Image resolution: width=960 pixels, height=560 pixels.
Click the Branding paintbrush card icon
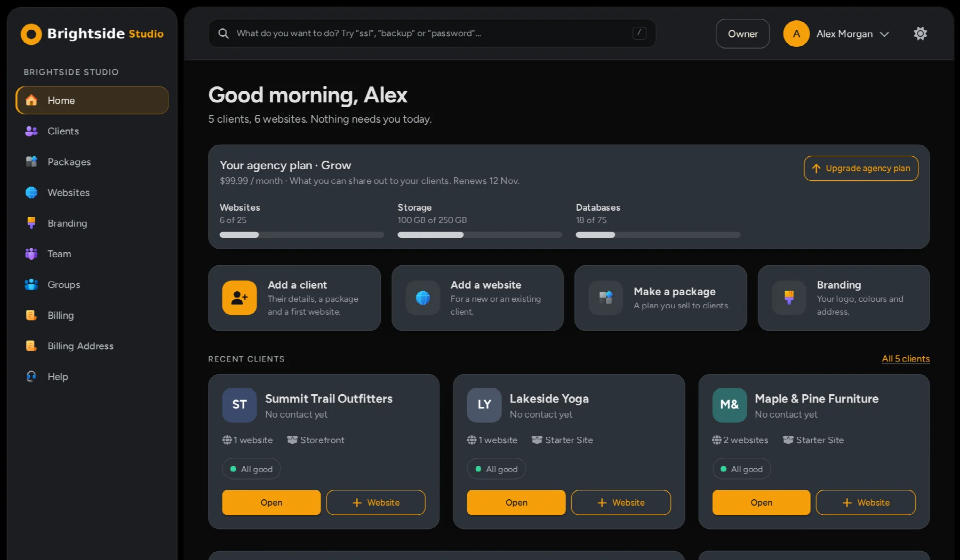[x=789, y=298]
